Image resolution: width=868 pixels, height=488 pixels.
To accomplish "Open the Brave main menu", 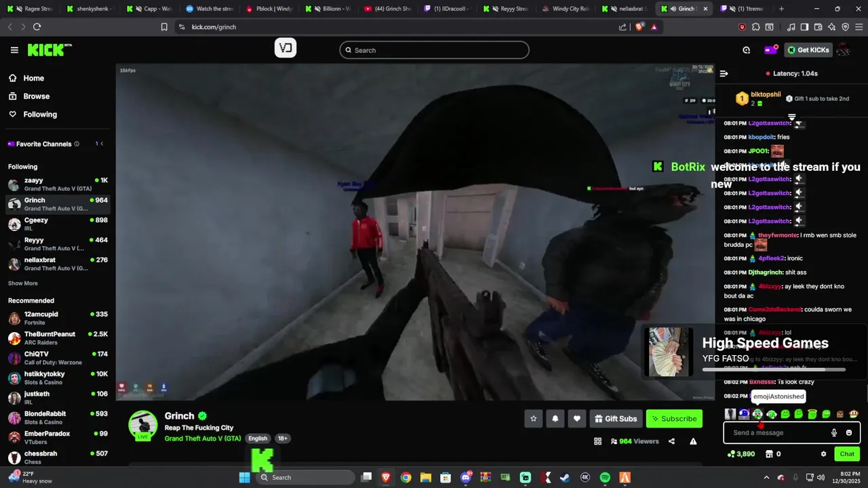I will (x=859, y=27).
